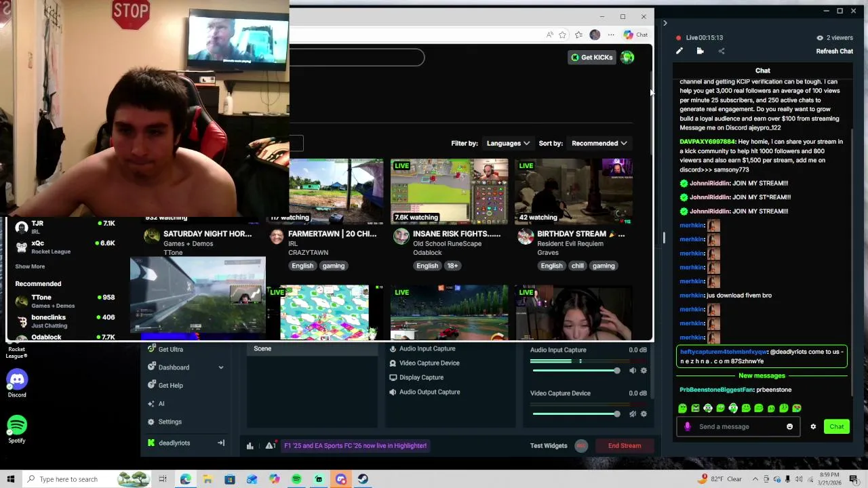Viewport: 868px width, 488px height.
Task: Open the Discord desktop shortcut
Action: coord(17,384)
